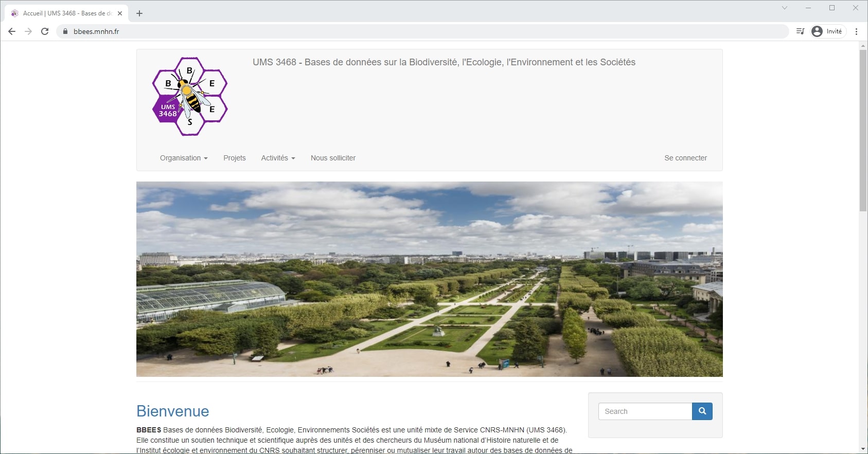This screenshot has width=868, height=454.
Task: Open the Invité profile button
Action: pos(828,31)
